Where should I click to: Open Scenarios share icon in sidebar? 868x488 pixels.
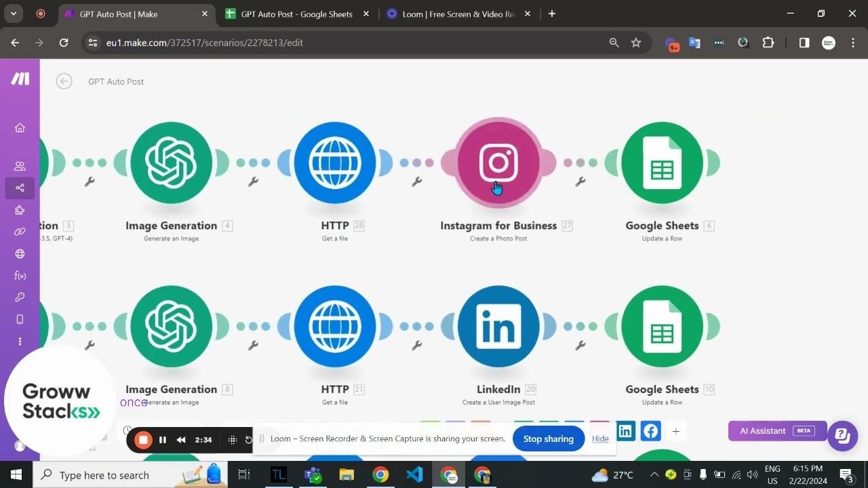(x=20, y=188)
